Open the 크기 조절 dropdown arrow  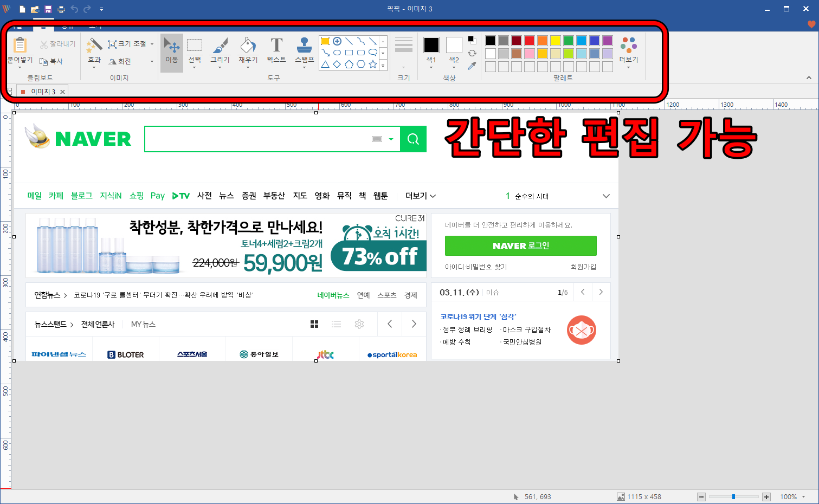(x=152, y=44)
